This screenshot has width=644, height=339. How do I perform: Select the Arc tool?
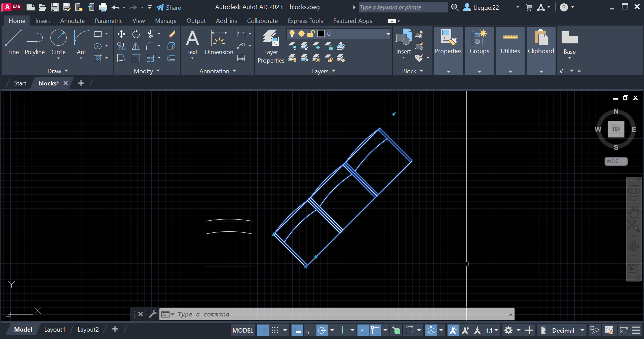pos(81,42)
